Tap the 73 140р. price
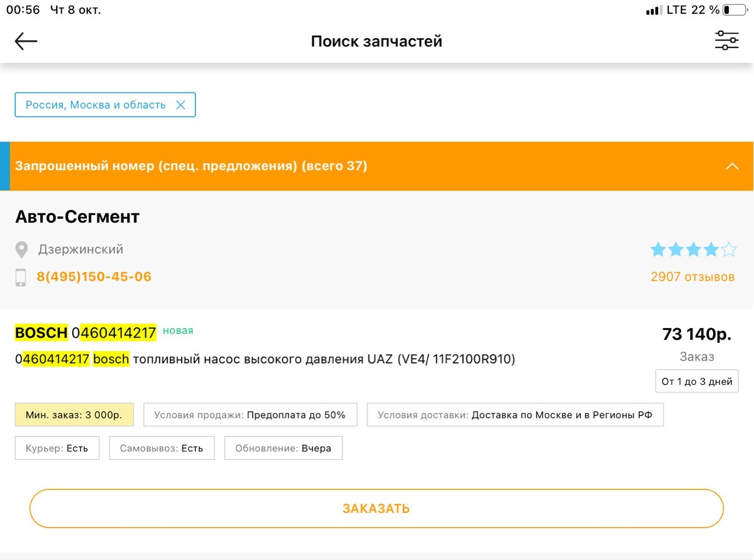The width and height of the screenshot is (754, 560). (x=697, y=334)
